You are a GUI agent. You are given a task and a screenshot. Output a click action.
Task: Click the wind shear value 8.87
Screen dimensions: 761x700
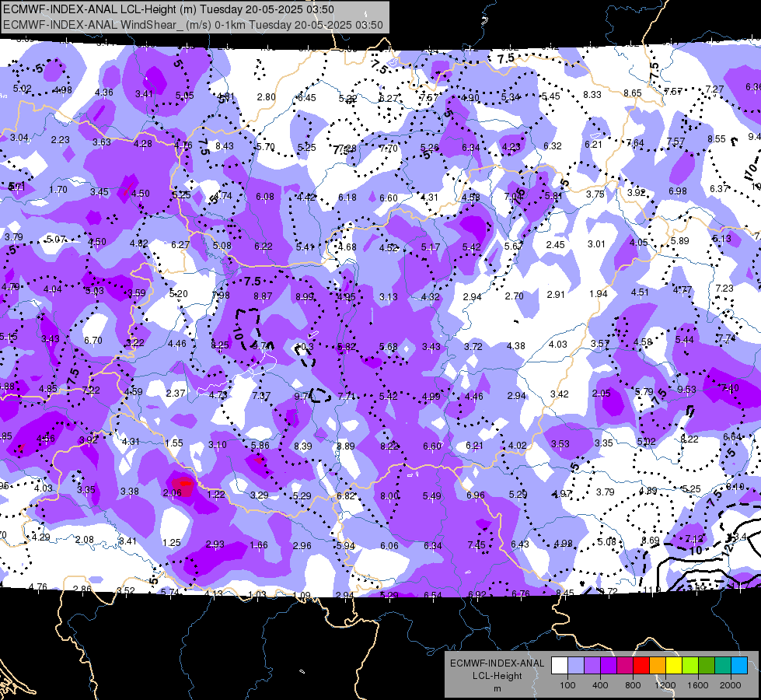(263, 296)
